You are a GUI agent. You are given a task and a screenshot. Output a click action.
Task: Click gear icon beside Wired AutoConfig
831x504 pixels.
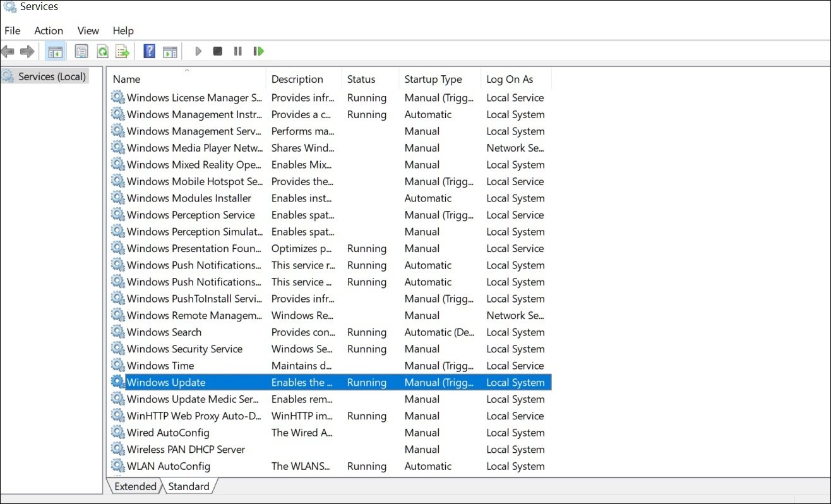(x=117, y=433)
